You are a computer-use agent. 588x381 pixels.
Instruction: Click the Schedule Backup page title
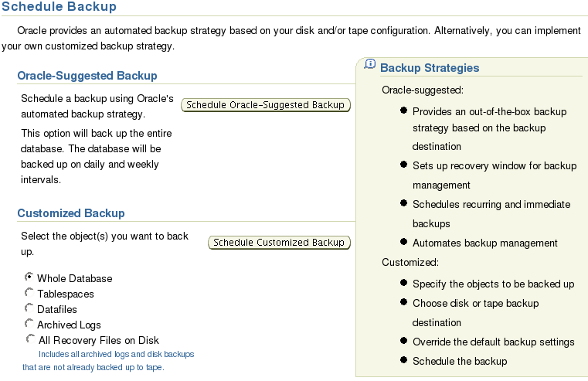click(59, 7)
